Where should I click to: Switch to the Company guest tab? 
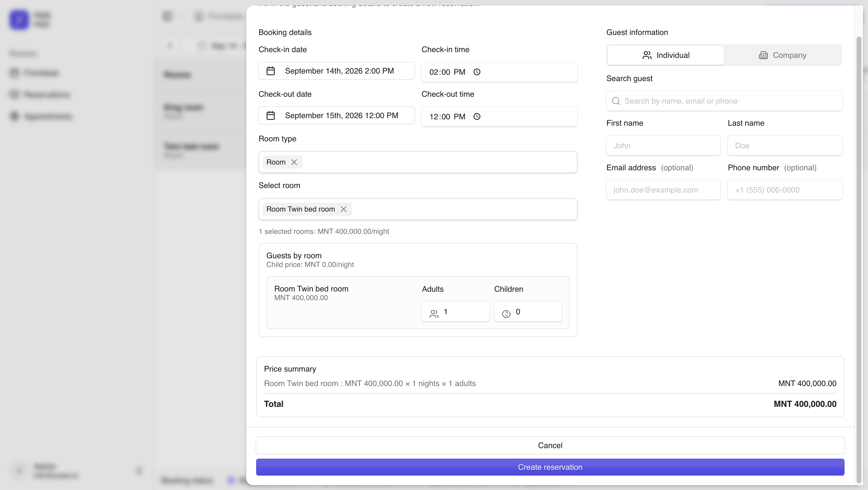[x=783, y=55]
